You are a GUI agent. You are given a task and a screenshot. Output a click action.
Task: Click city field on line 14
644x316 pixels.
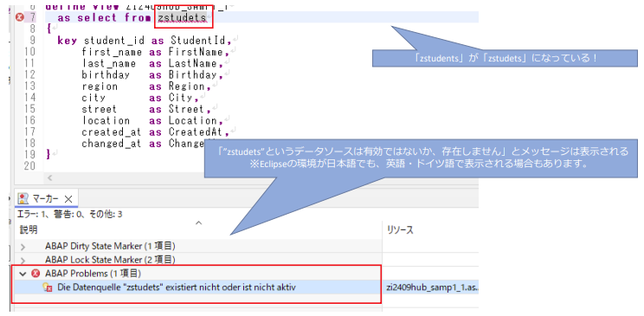(x=93, y=98)
